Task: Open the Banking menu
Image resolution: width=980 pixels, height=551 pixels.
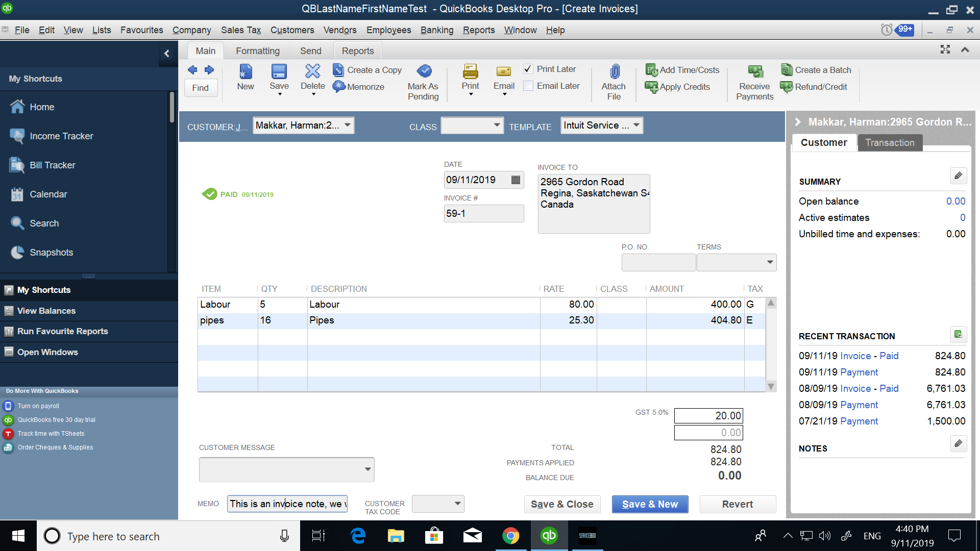Action: [437, 30]
